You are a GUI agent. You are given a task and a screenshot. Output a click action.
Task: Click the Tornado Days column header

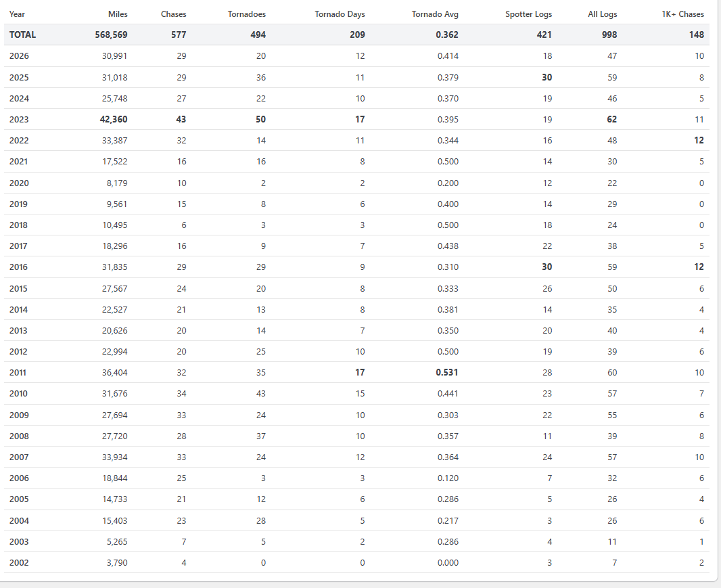(x=340, y=14)
